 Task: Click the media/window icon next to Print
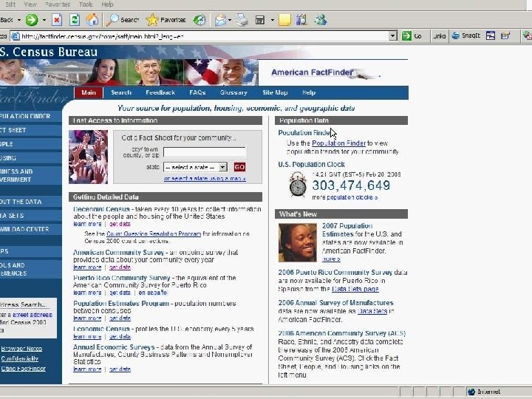pyautogui.click(x=260, y=20)
